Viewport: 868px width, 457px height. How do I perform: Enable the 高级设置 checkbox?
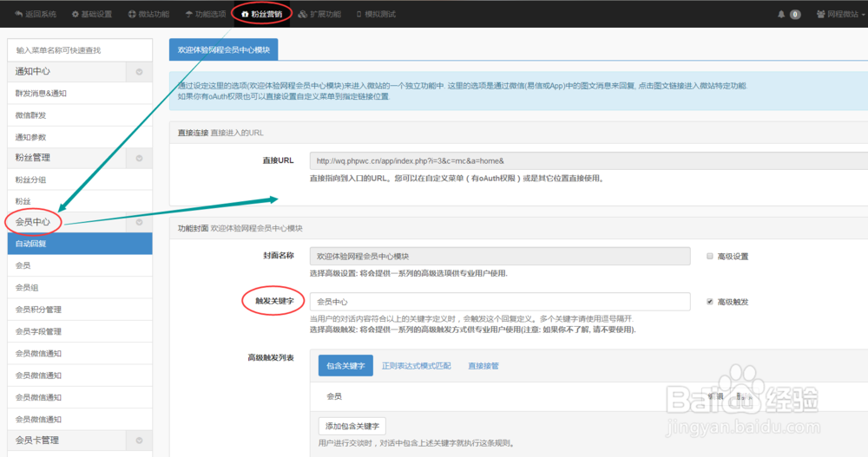coord(710,256)
